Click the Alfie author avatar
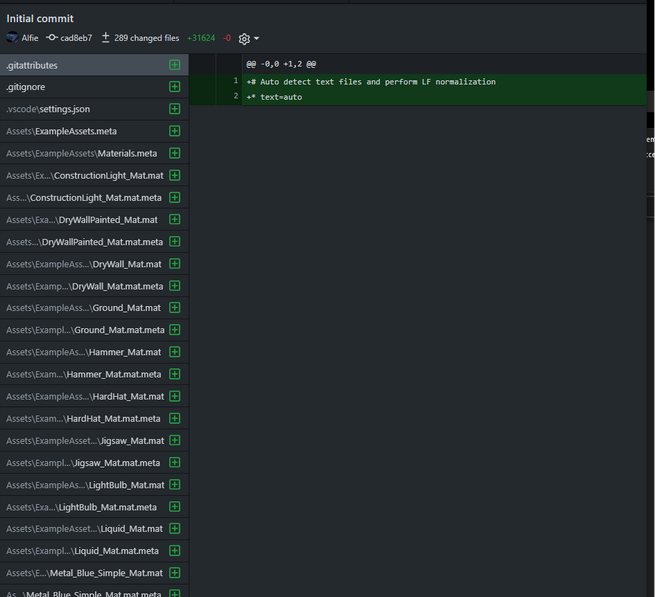This screenshot has width=655, height=597. click(12, 38)
